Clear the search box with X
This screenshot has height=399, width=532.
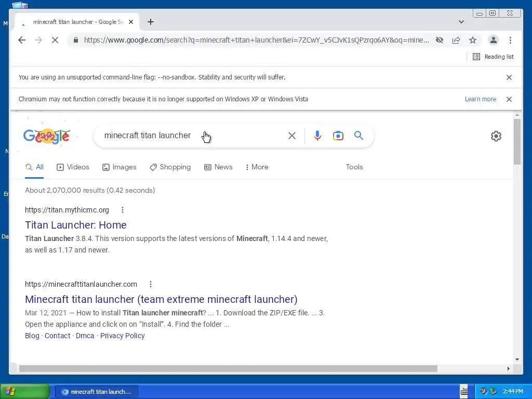[x=292, y=136]
